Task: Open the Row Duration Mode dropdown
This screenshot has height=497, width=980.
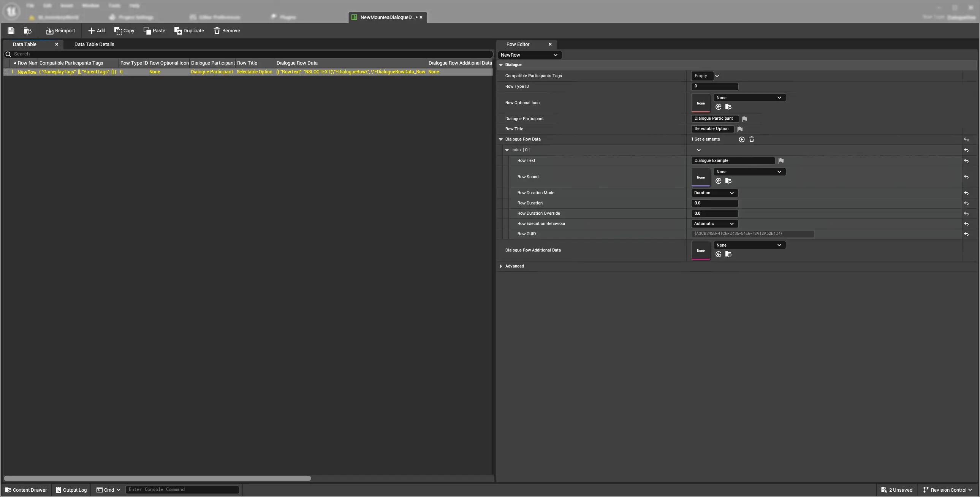Action: click(714, 193)
